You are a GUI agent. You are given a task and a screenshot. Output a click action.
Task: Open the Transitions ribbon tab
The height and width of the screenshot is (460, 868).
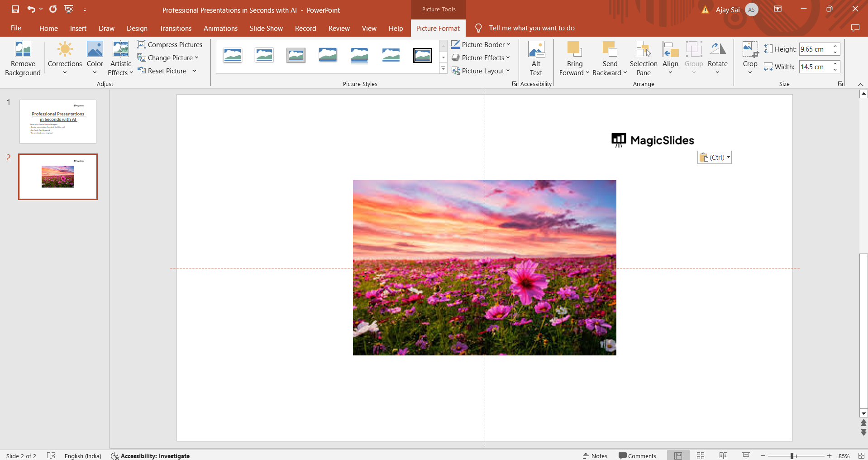click(x=176, y=28)
